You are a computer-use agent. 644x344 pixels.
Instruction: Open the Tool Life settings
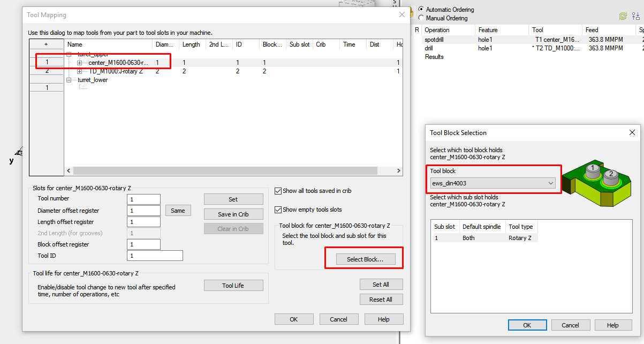(x=233, y=285)
